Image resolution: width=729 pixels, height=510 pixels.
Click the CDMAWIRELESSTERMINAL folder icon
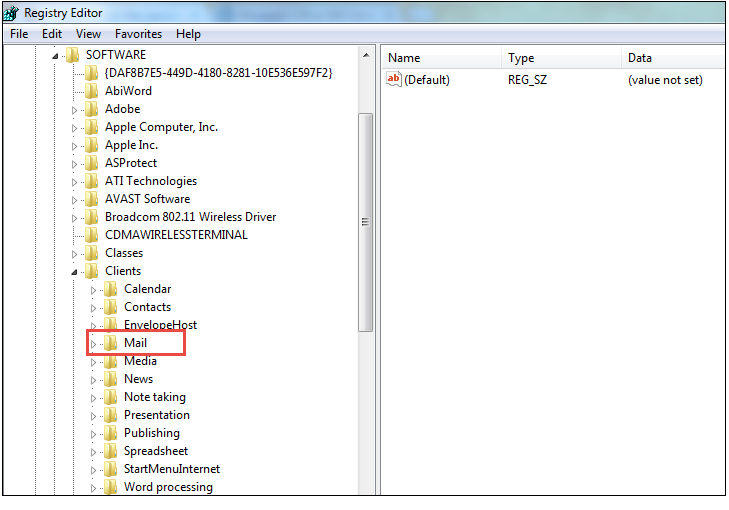point(92,235)
